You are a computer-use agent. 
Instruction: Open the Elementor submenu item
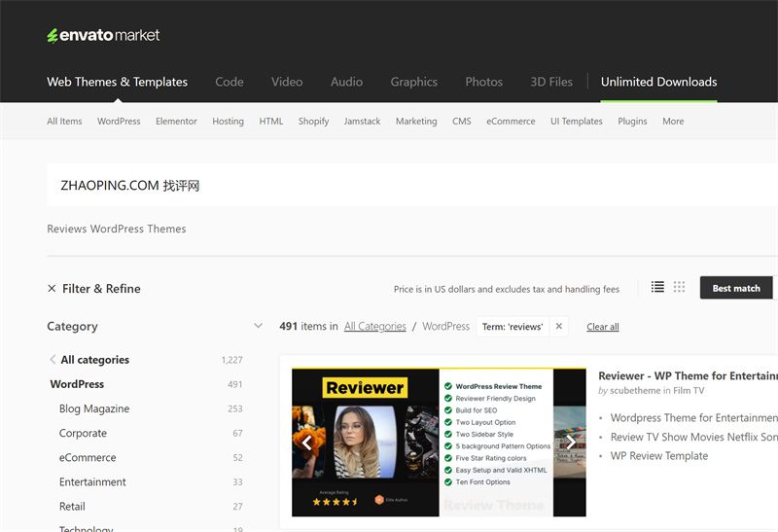point(176,122)
